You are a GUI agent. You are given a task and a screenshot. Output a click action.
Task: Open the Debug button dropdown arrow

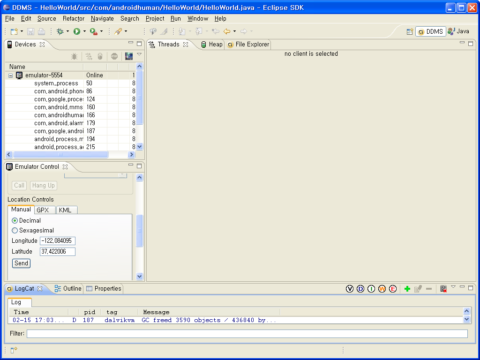(68, 31)
